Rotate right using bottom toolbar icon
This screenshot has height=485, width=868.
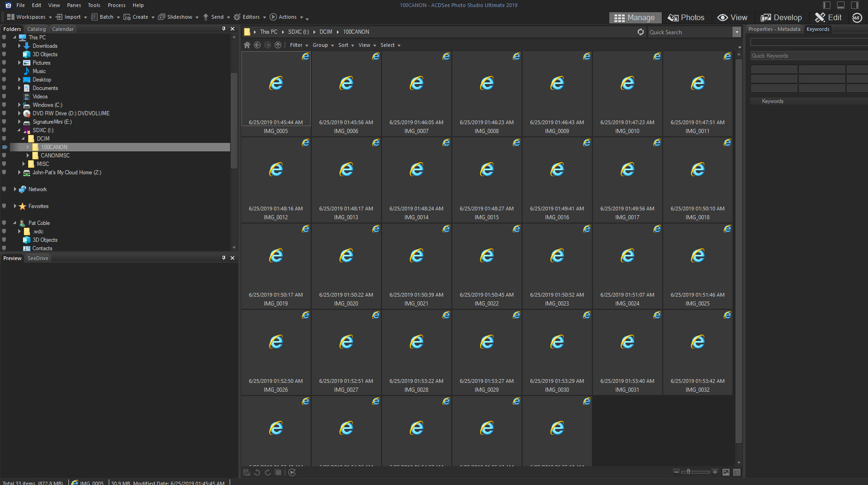268,472
